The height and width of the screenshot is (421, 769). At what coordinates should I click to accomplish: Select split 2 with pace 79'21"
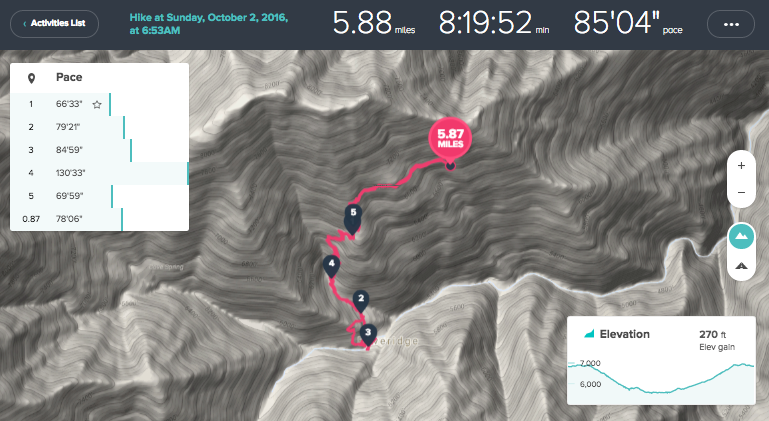pyautogui.click(x=100, y=128)
